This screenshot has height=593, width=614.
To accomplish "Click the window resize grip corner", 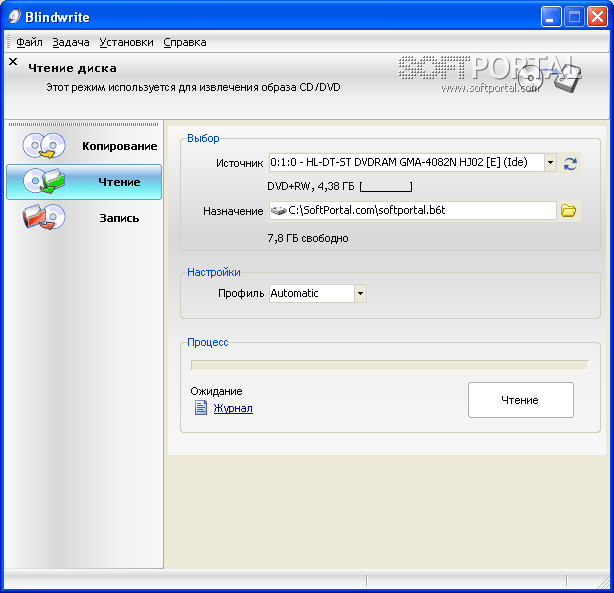I will tap(604, 583).
